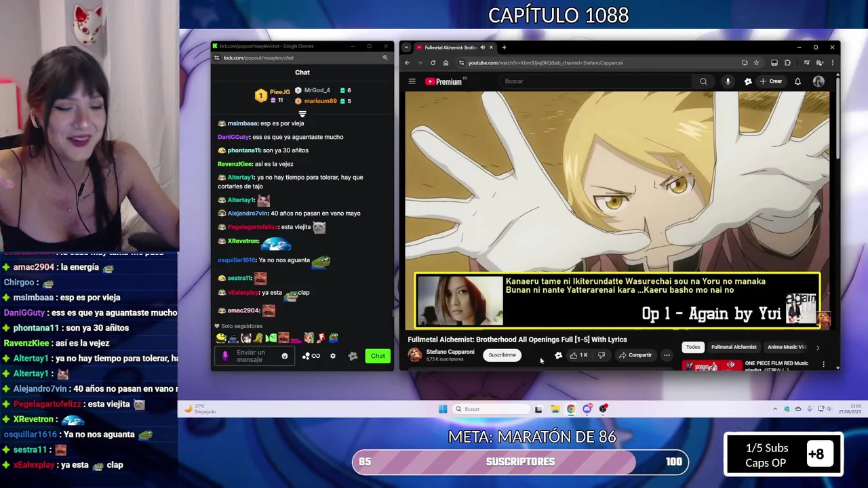Open the YouTube hamburger guide menu
This screenshot has height=488, width=868.
tap(412, 81)
